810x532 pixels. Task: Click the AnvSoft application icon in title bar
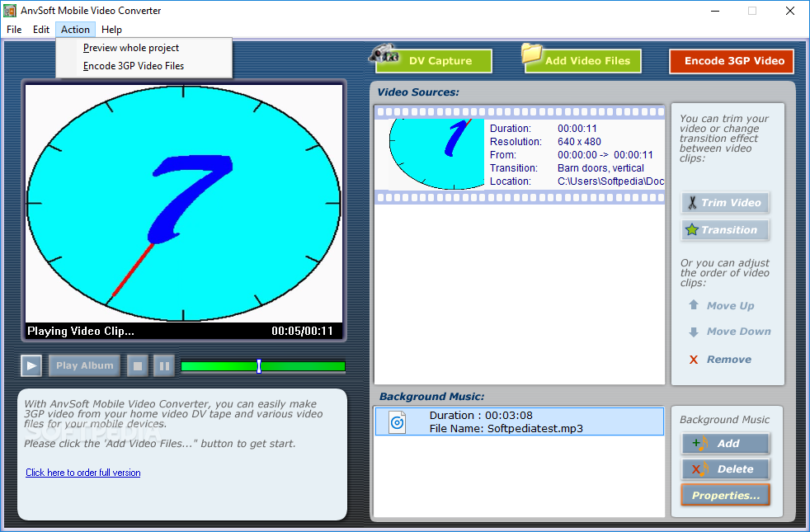10,11
